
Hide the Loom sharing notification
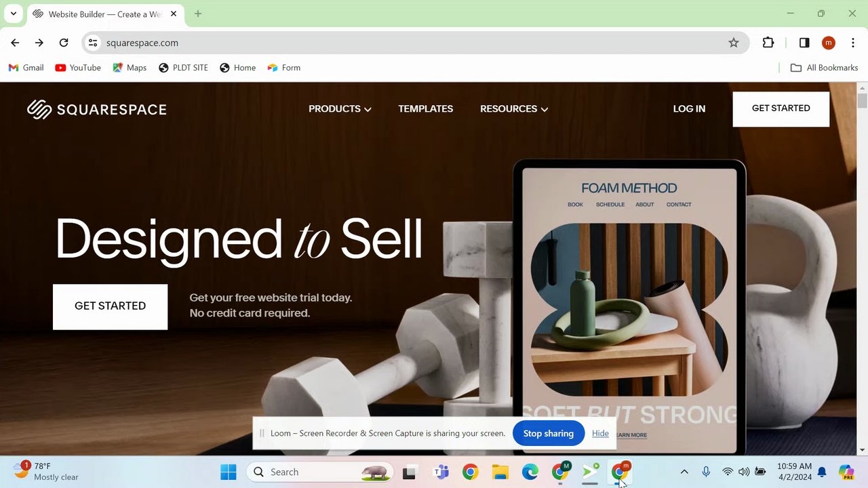pyautogui.click(x=600, y=433)
